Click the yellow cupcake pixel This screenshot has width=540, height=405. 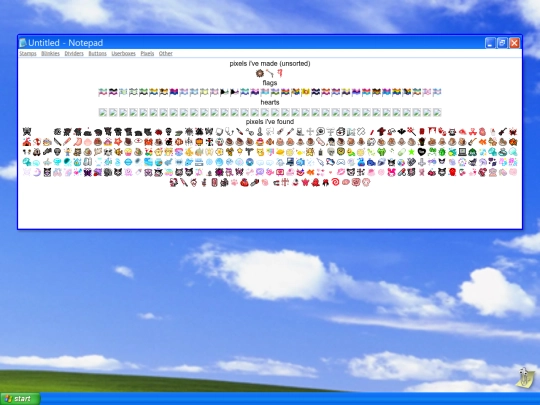128,152
